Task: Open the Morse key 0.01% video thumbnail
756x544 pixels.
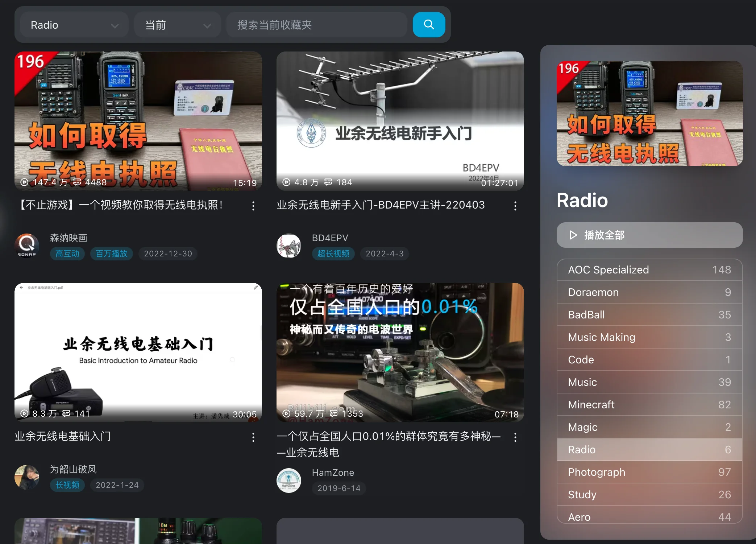Action: tap(400, 352)
